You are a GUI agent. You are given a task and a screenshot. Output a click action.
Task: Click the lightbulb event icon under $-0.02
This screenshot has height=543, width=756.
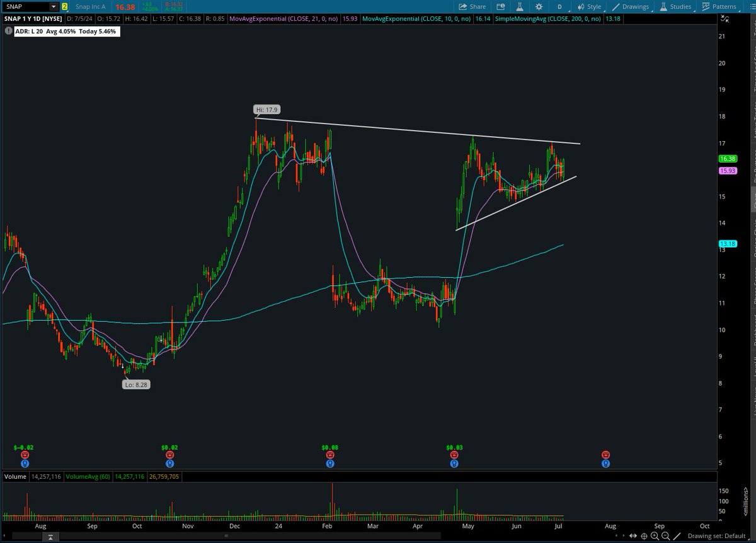pos(24,464)
